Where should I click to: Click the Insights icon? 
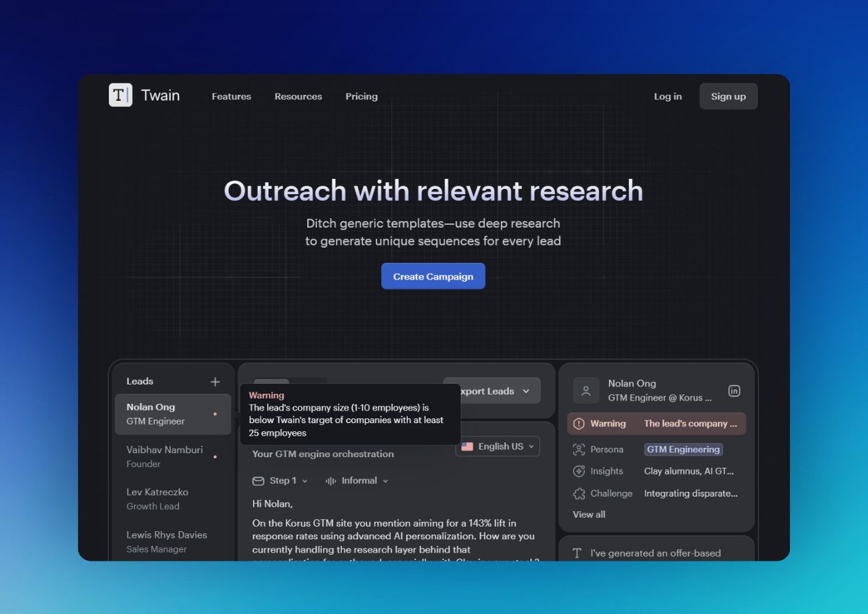click(x=579, y=471)
